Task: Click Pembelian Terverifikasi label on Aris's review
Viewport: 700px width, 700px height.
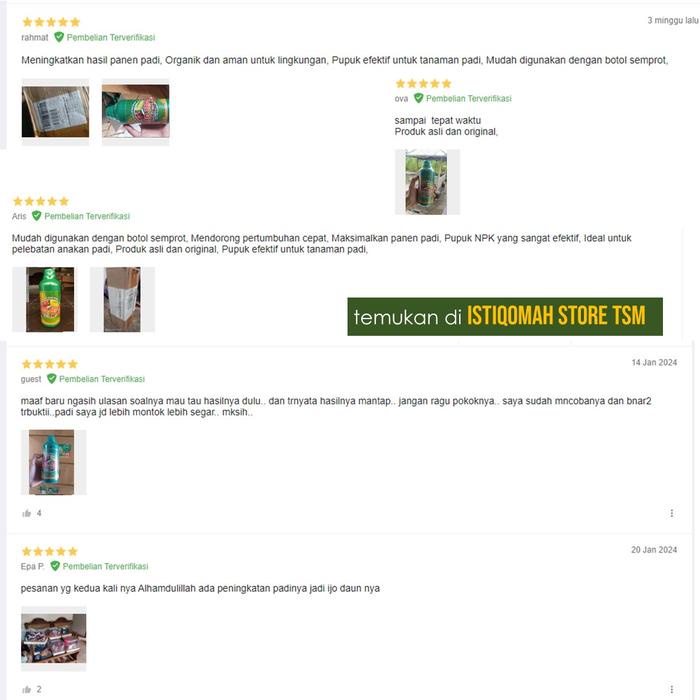Action: click(x=87, y=216)
